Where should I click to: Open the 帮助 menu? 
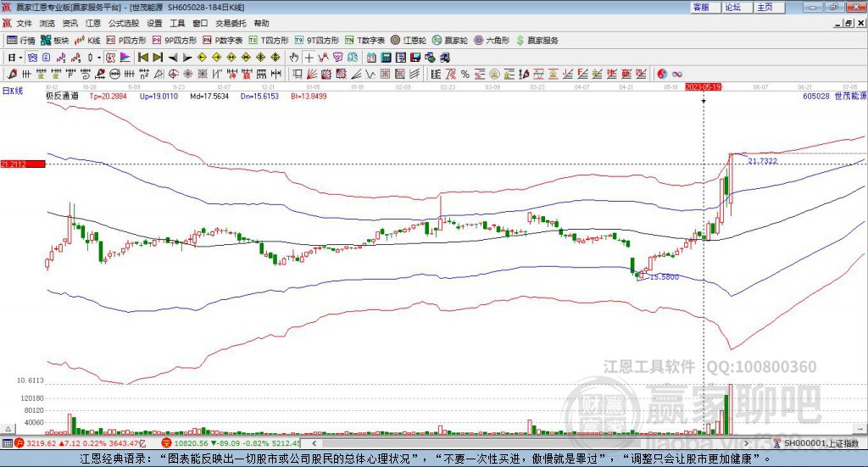[261, 23]
